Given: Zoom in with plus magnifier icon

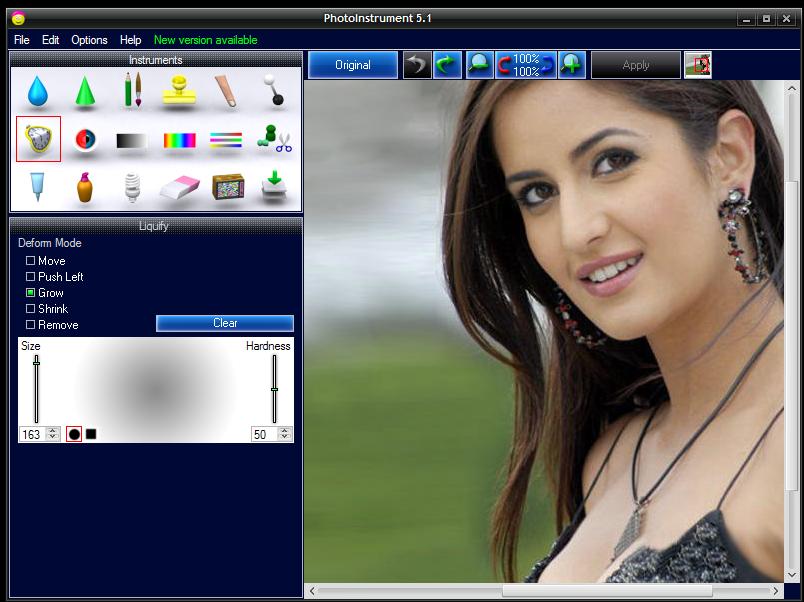Looking at the screenshot, I should click(572, 65).
